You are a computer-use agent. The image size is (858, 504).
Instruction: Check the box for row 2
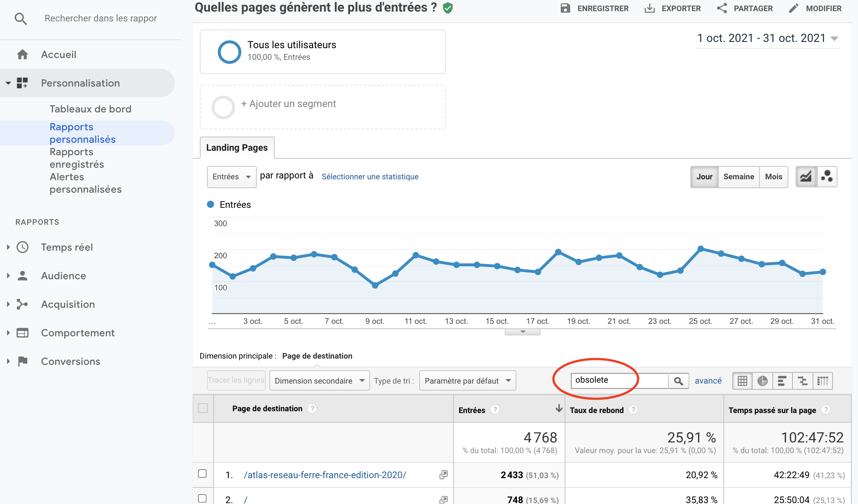click(202, 499)
